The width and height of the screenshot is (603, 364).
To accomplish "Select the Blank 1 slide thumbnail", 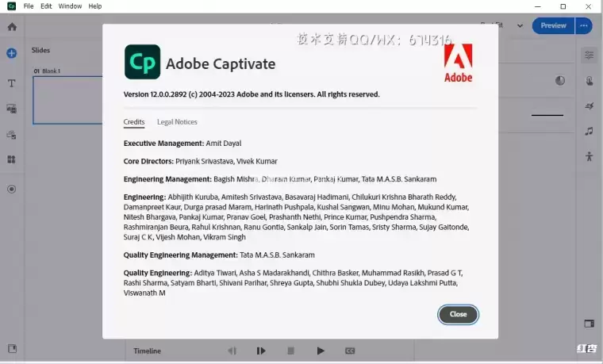I will pyautogui.click(x=67, y=100).
